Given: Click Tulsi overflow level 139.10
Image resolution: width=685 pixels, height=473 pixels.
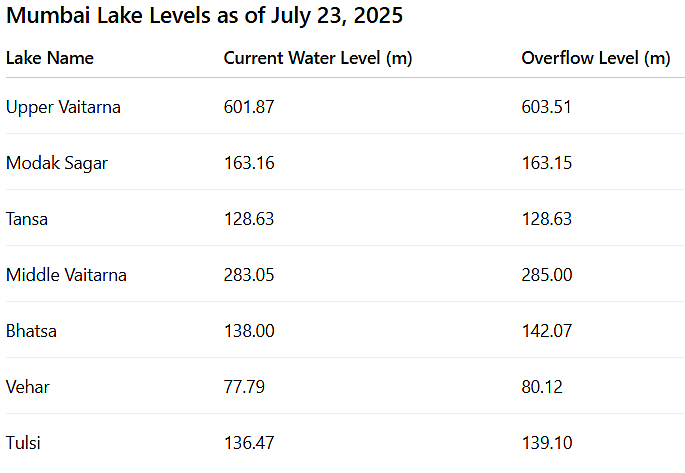Looking at the screenshot, I should 547,443.
